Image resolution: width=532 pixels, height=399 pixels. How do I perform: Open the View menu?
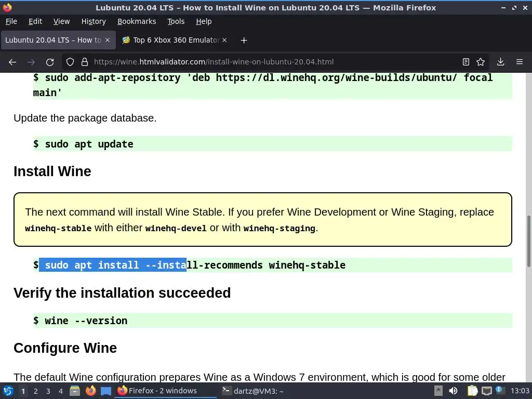(x=61, y=21)
